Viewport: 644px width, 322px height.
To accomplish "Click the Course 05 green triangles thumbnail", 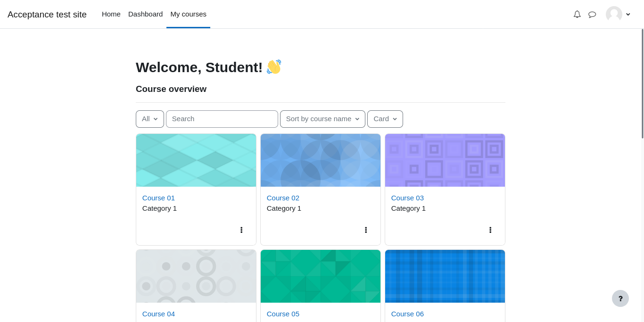I will [321, 276].
